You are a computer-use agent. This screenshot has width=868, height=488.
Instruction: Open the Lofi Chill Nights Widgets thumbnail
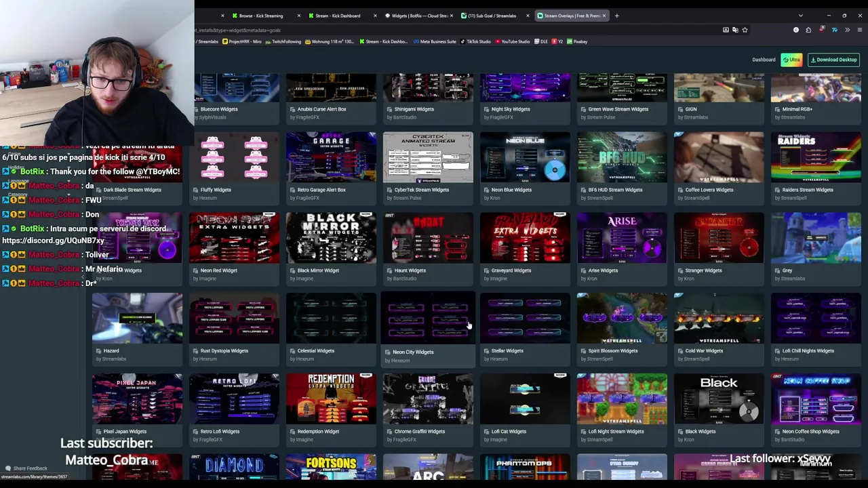[x=816, y=319]
